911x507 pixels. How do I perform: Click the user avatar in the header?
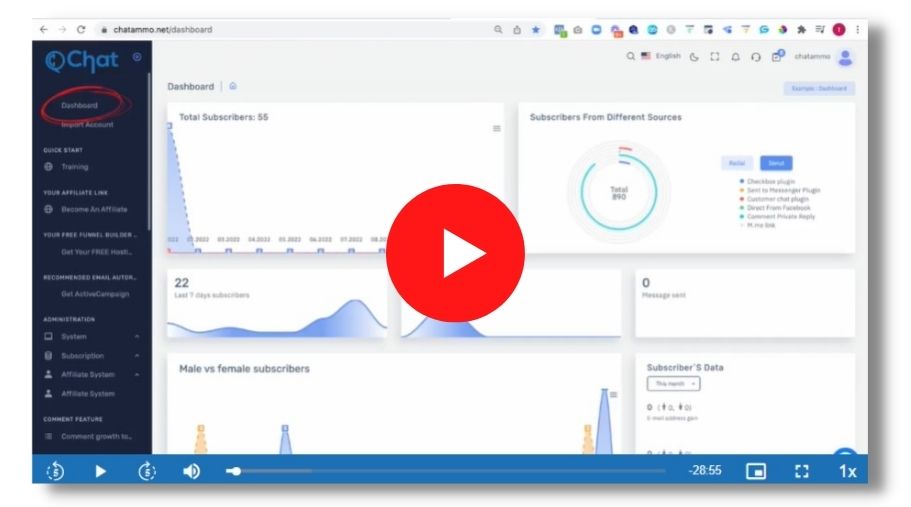pyautogui.click(x=846, y=57)
